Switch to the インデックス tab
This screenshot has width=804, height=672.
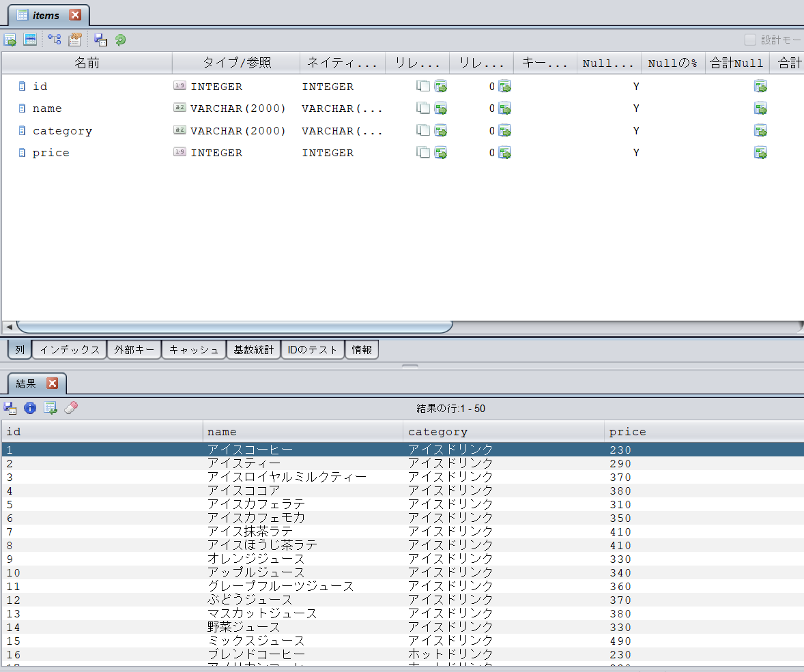point(70,349)
